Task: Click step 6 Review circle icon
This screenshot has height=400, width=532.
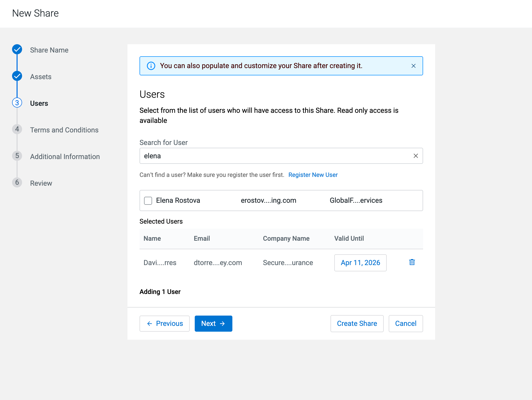Action: coord(17,183)
